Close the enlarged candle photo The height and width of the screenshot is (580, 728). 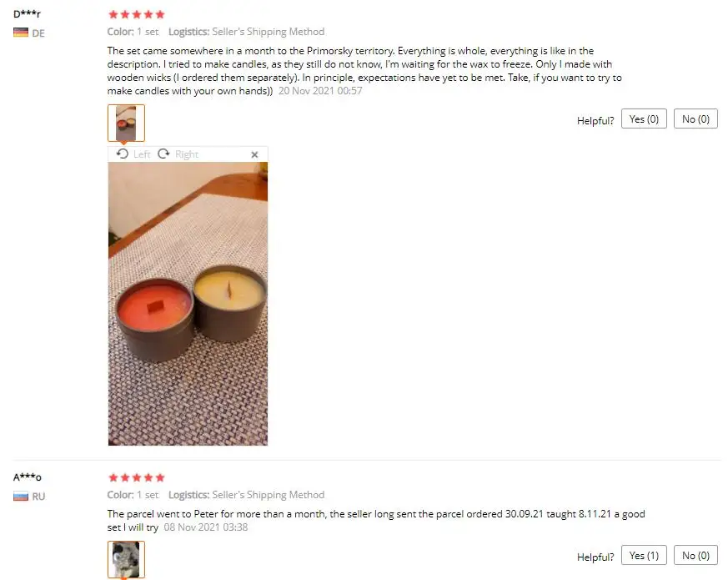(254, 154)
